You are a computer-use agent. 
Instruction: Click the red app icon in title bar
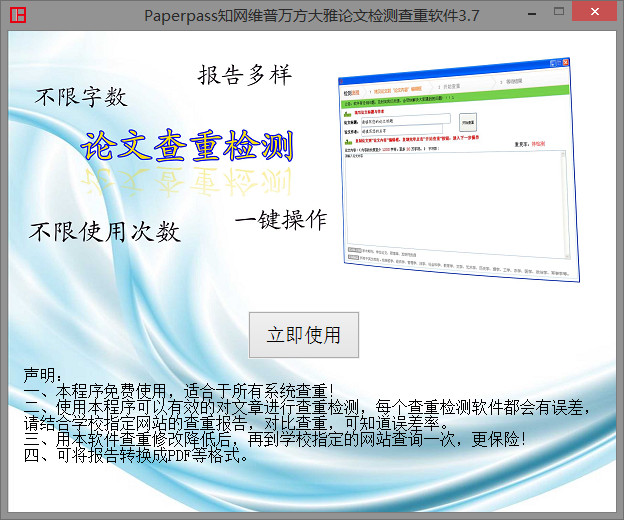point(17,16)
